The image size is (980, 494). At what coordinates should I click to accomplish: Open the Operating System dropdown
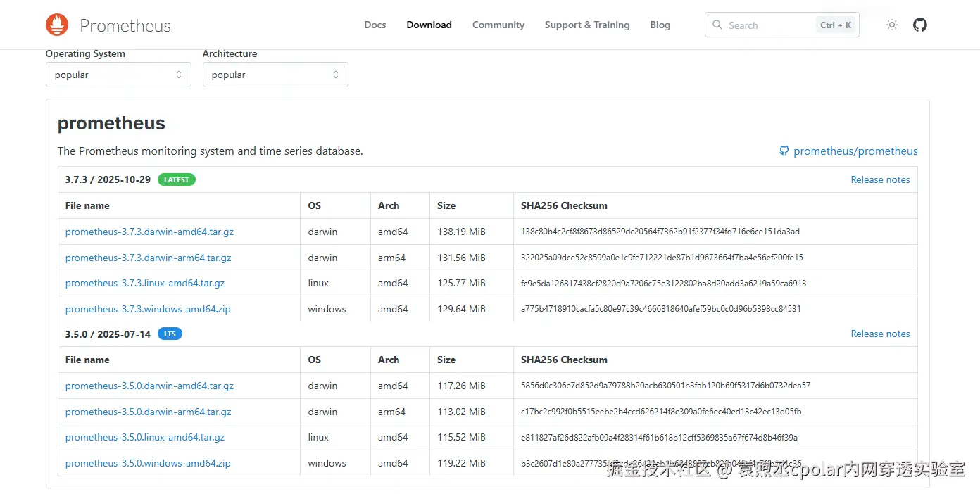click(118, 75)
